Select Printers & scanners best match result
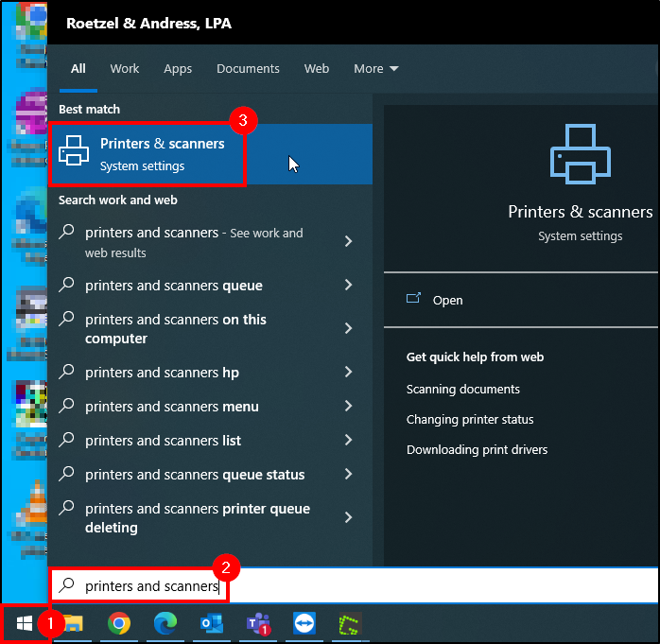 [x=147, y=153]
